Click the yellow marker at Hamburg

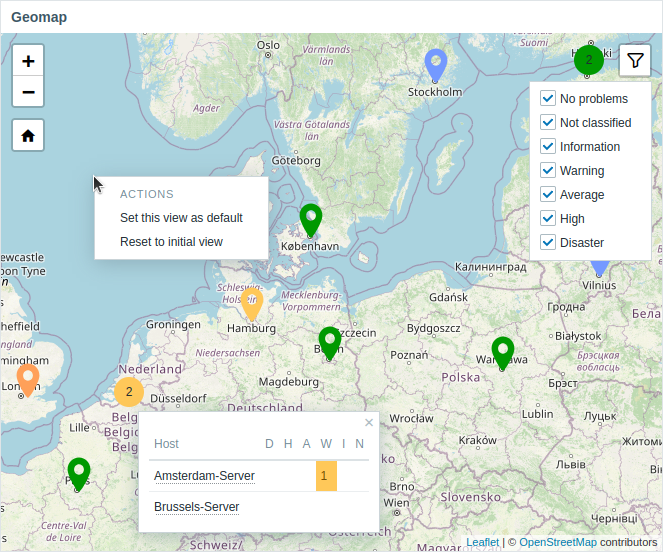click(252, 304)
